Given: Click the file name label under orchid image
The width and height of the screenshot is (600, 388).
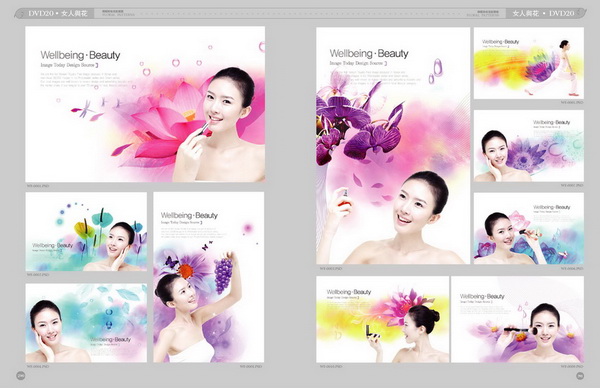Looking at the screenshot, I should click(x=331, y=269).
